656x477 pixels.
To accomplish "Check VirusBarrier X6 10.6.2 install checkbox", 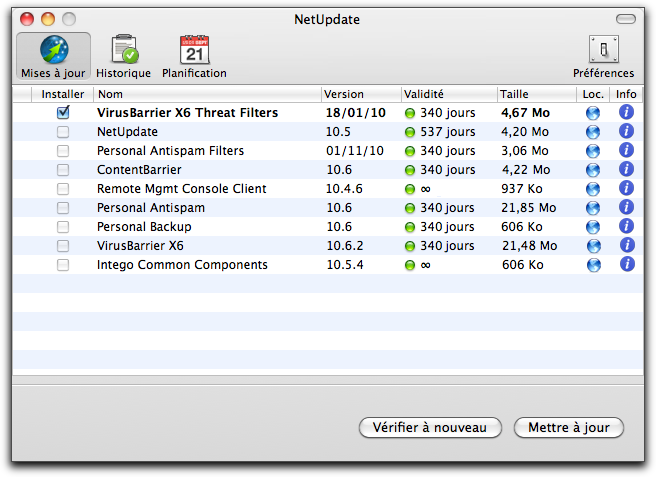I will 63,246.
